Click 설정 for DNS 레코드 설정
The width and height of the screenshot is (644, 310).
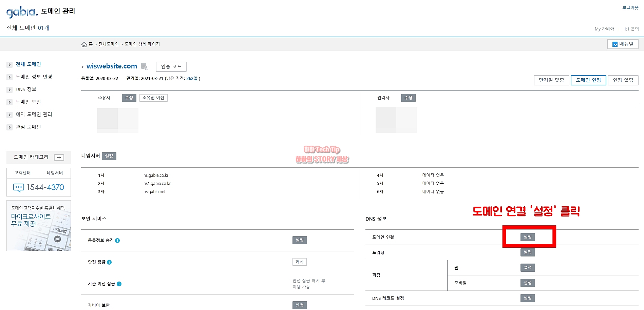click(x=528, y=298)
